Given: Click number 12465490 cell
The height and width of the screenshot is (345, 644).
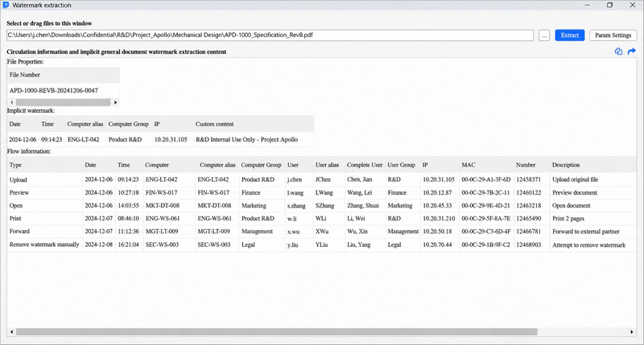Looking at the screenshot, I should click(529, 219).
